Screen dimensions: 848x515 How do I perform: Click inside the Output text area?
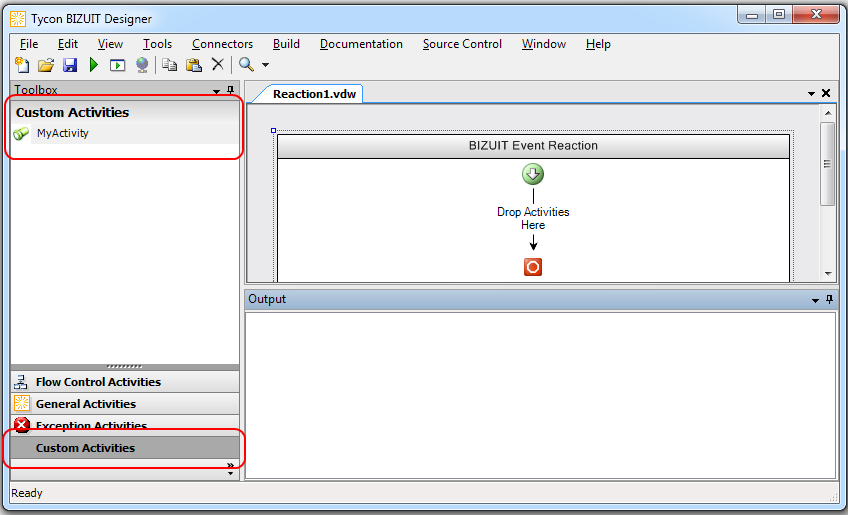[540, 395]
